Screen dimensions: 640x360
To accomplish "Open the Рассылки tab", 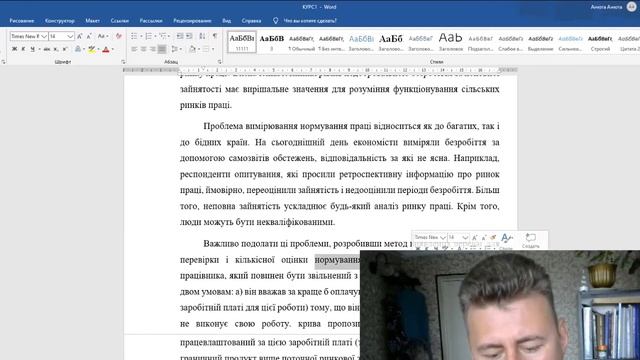I will (x=151, y=20).
